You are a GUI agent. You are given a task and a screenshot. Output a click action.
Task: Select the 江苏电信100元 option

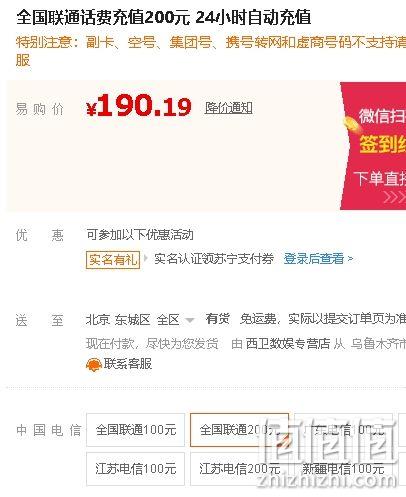[135, 469]
